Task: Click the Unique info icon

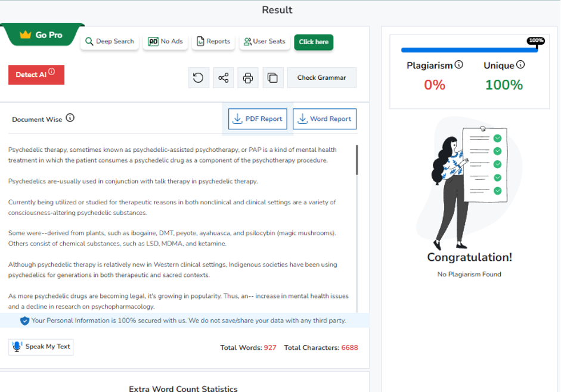Action: pyautogui.click(x=520, y=65)
